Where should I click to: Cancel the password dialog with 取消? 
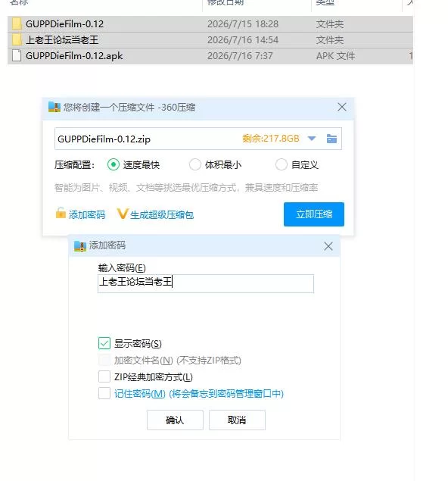(237, 420)
